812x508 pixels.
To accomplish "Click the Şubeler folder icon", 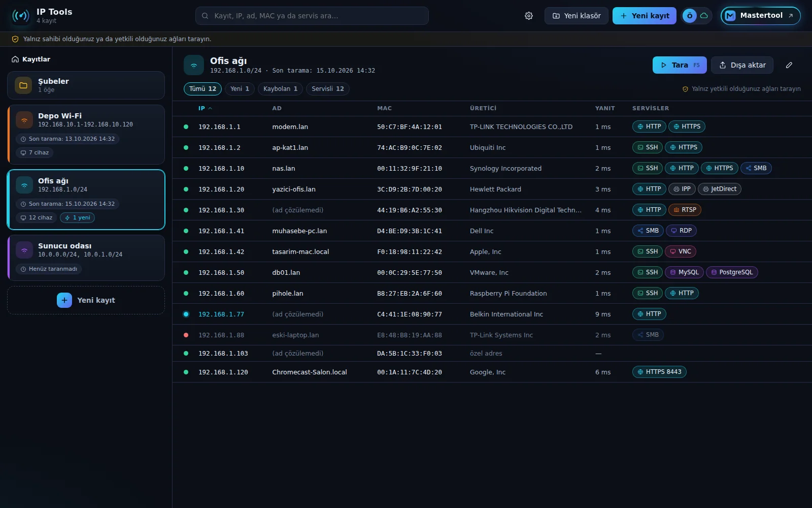I will point(23,85).
